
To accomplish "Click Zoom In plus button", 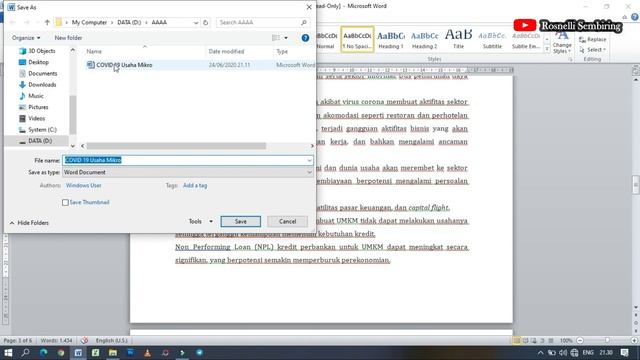I will [x=634, y=340].
